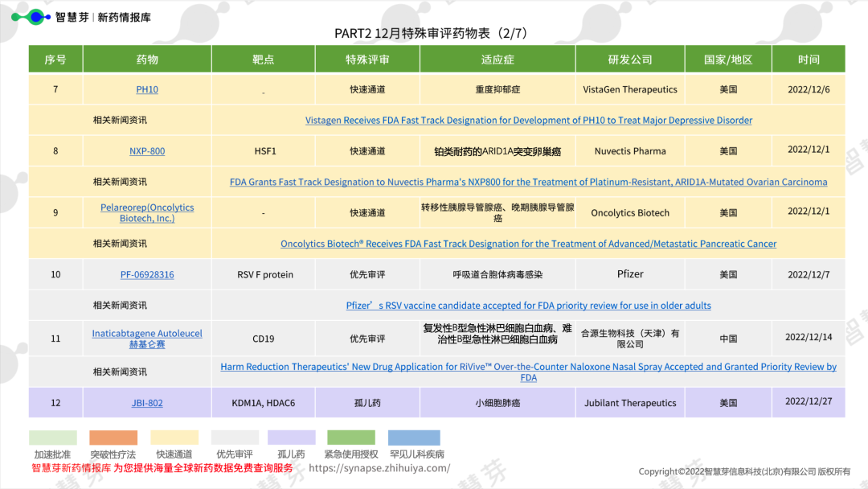
Task: Click the 药物 column header
Action: click(147, 60)
